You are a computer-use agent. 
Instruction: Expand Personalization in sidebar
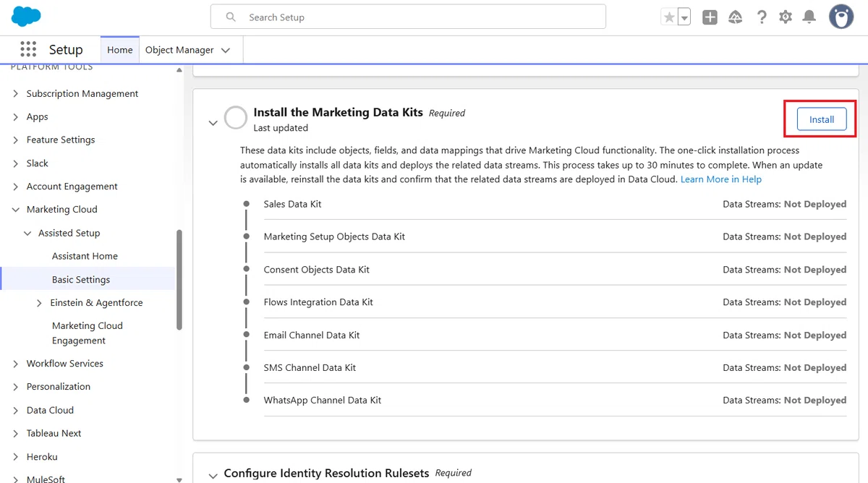[x=16, y=387]
